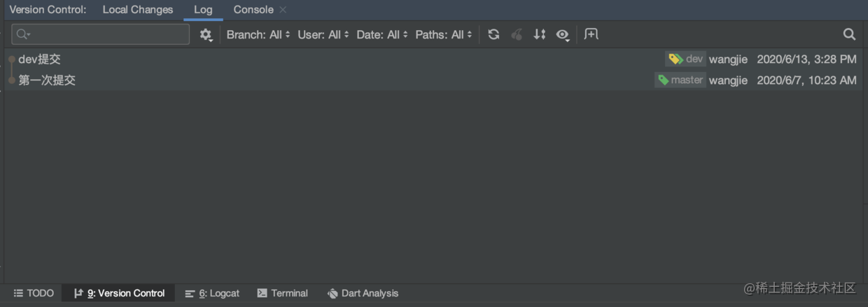This screenshot has width=868, height=307.
Task: Select the "第一次提交" commit row
Action: [x=434, y=80]
